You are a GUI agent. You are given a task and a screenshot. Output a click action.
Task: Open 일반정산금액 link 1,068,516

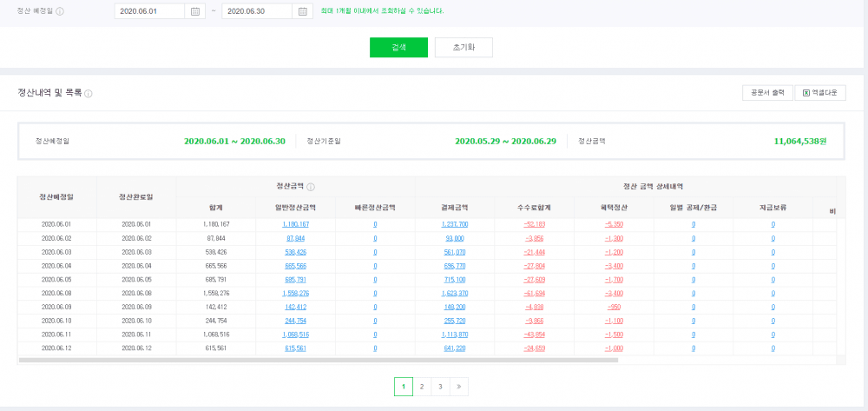pyautogui.click(x=296, y=335)
